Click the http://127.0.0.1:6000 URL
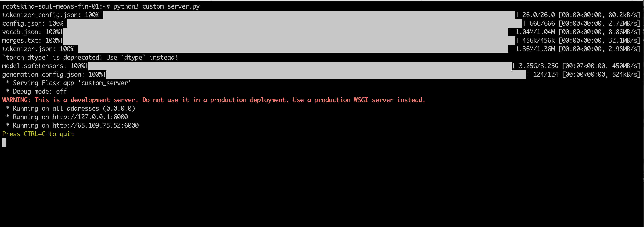 click(90, 117)
